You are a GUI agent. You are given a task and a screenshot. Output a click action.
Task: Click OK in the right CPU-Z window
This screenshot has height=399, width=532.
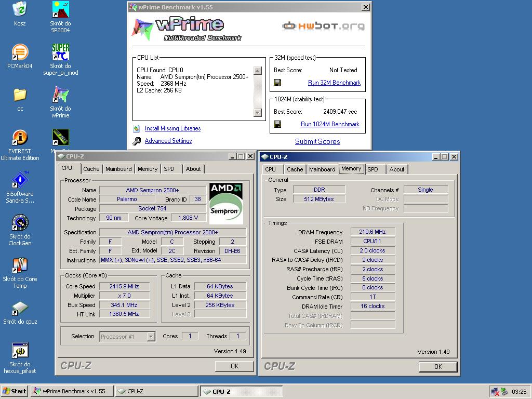pos(438,367)
